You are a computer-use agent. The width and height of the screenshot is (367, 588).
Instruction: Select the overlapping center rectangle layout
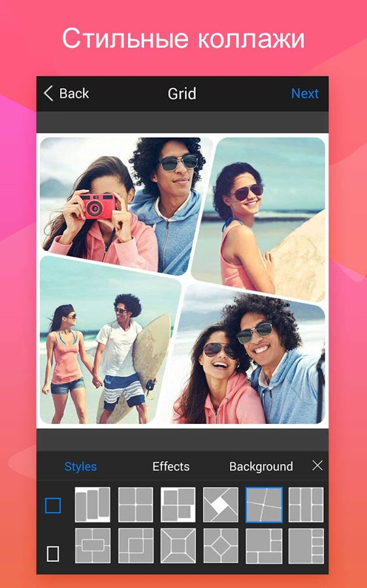[x=93, y=546]
